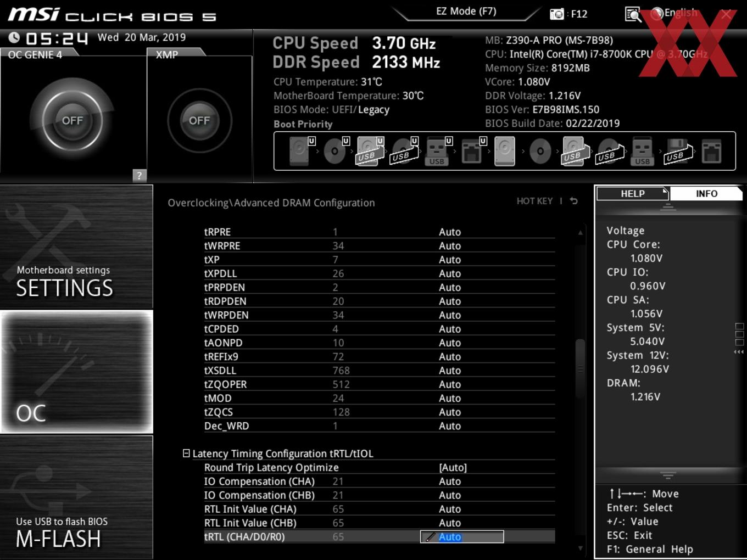747x560 pixels.
Task: Click the highlighted Auto field for tRTL (CHA/D0/R0)
Action: pyautogui.click(x=462, y=537)
